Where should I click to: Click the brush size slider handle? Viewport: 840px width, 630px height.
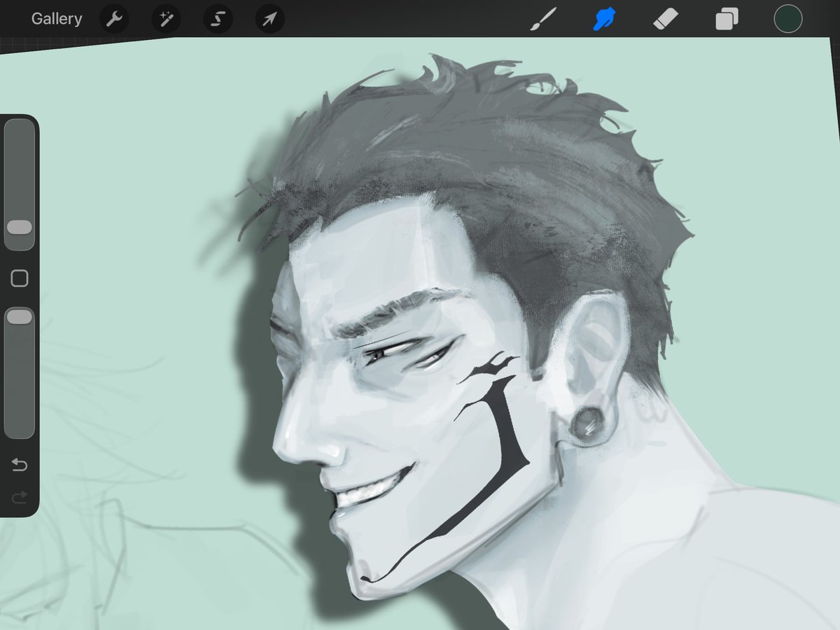(19, 227)
